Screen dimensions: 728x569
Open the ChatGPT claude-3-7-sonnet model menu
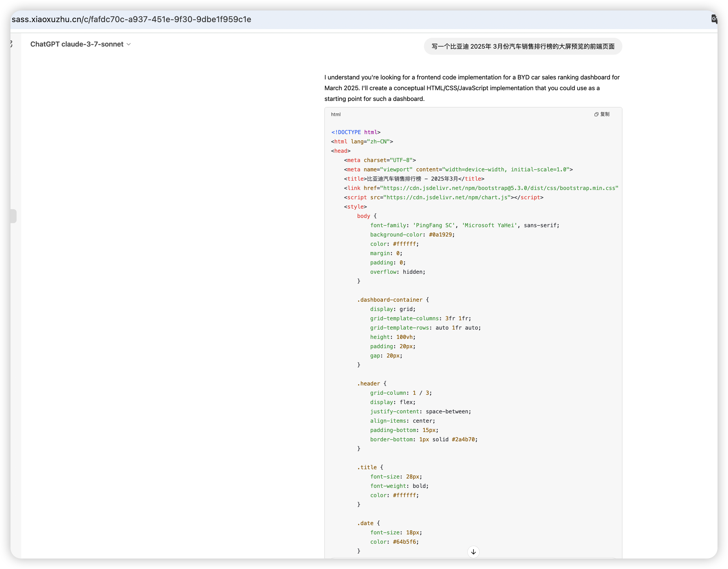[x=77, y=44]
